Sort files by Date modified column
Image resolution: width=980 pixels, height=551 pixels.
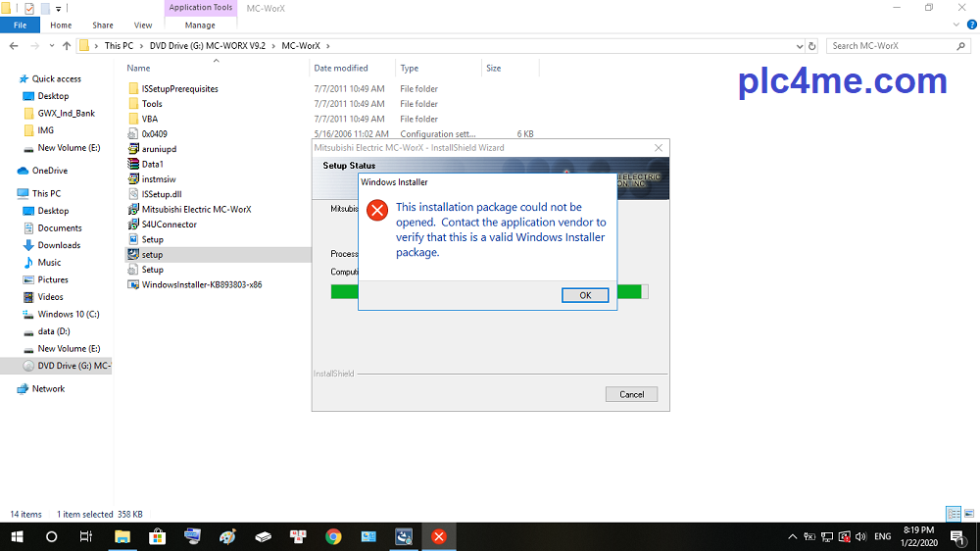coord(341,69)
